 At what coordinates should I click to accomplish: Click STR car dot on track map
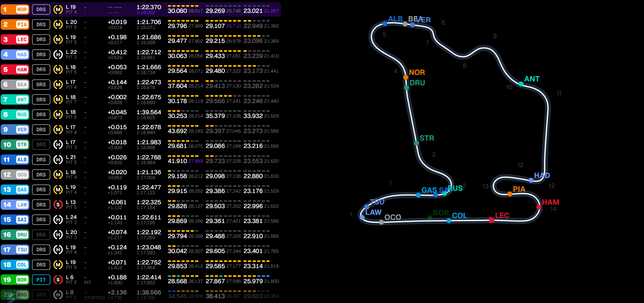pos(416,143)
